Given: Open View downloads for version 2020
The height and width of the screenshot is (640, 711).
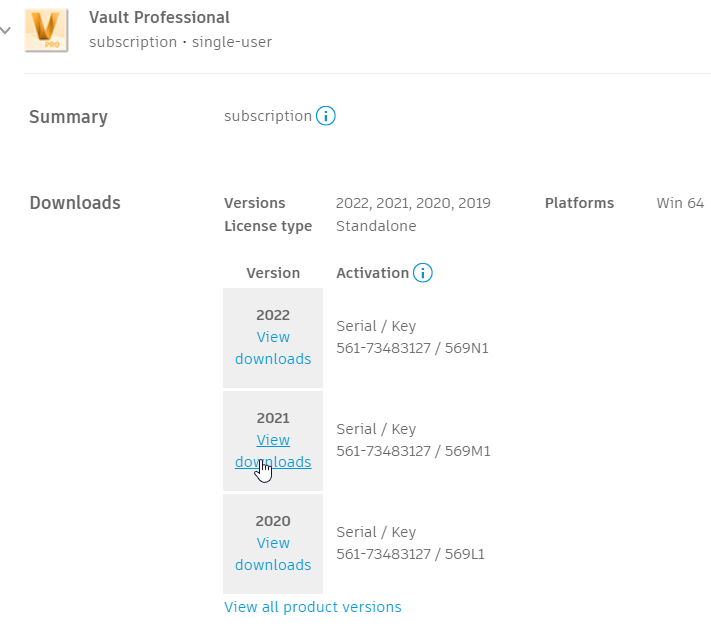Looking at the screenshot, I should click(x=273, y=554).
